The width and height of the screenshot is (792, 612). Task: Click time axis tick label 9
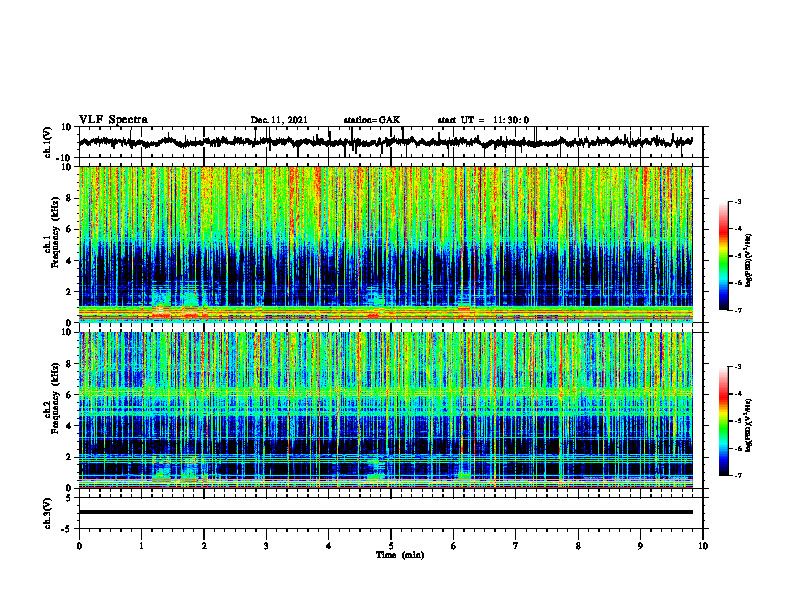[x=640, y=546]
